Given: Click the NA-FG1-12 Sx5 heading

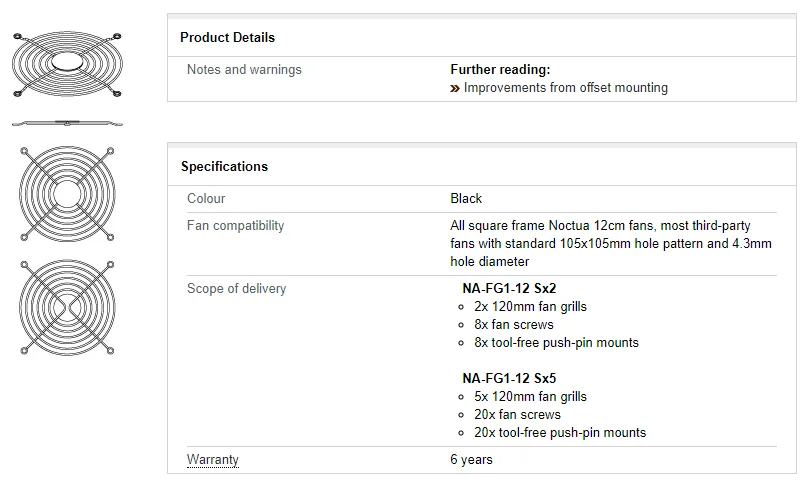Looking at the screenshot, I should click(509, 379).
